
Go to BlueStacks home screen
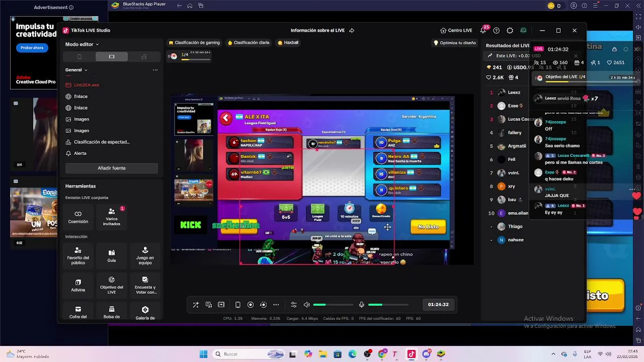[190, 6]
